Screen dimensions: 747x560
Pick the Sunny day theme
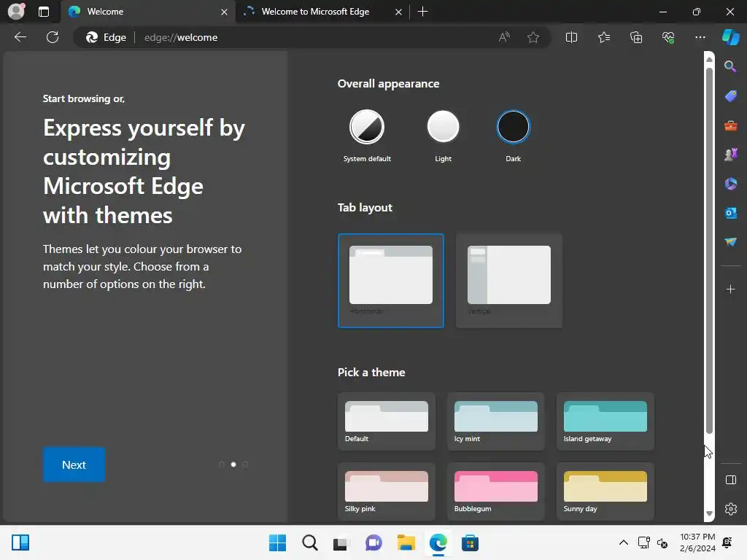point(605,491)
